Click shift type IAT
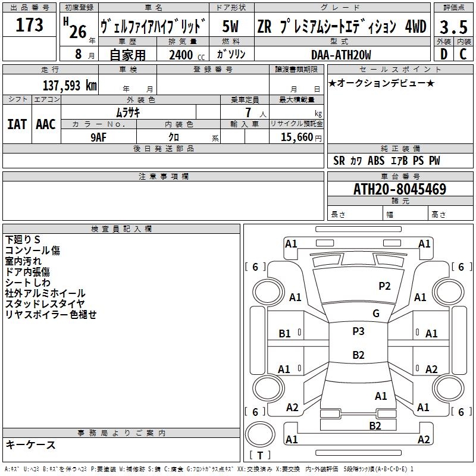Image resolution: width=476 pixels, height=476 pixels. point(17,124)
